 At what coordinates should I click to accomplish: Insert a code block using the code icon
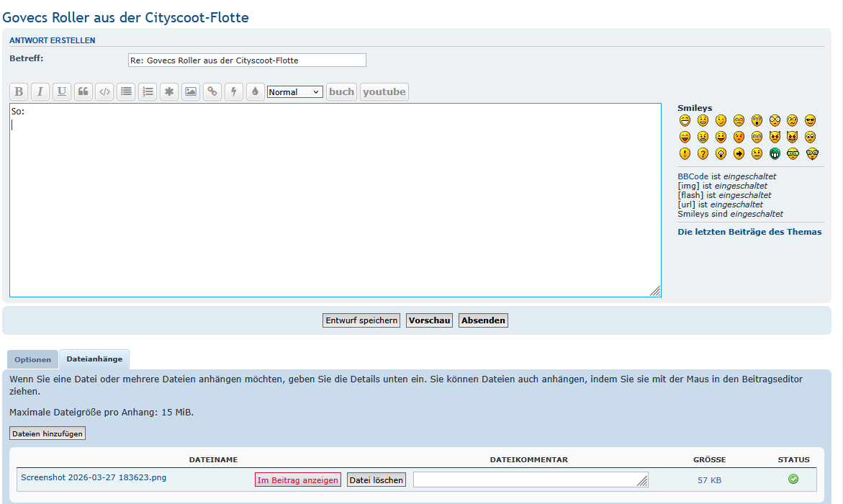105,91
